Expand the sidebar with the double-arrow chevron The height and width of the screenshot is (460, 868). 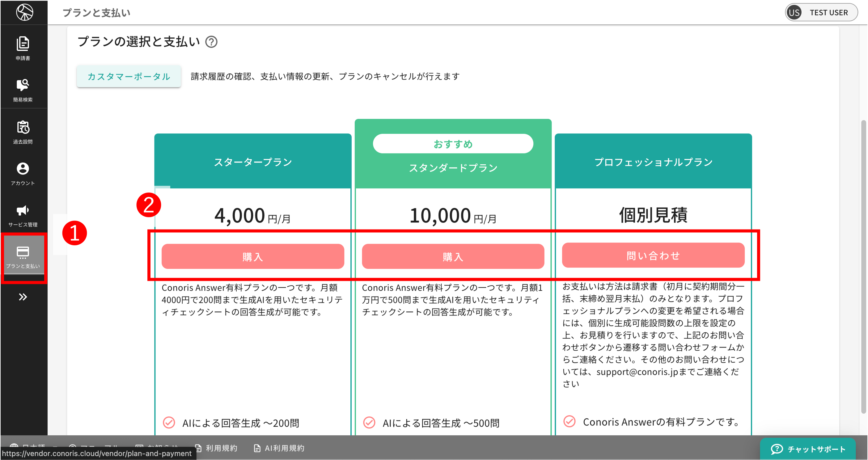coord(23,297)
